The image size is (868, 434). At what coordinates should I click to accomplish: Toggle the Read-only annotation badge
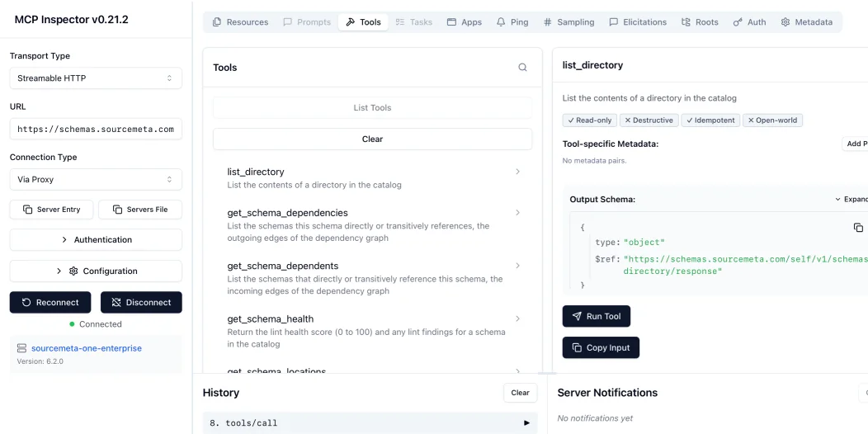coord(590,120)
